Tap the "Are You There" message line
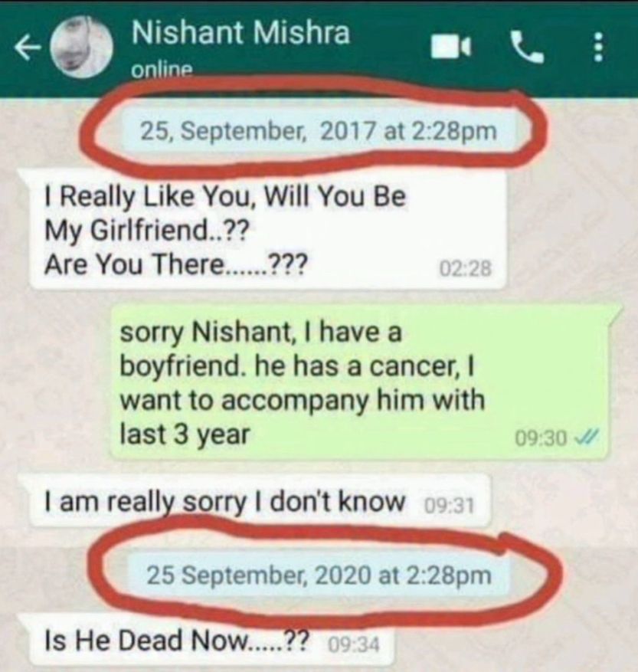Screen dimensions: 638x672 [175, 264]
